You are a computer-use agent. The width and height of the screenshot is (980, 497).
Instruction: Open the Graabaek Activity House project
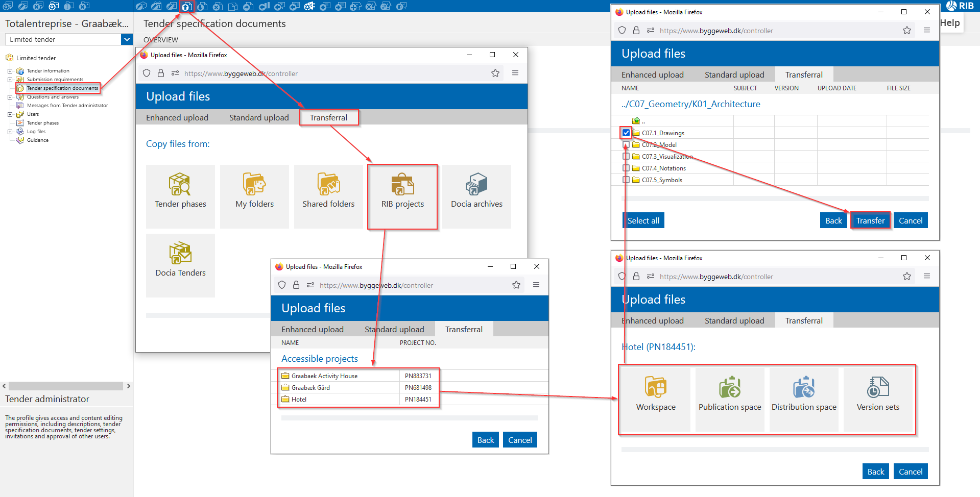pos(324,376)
